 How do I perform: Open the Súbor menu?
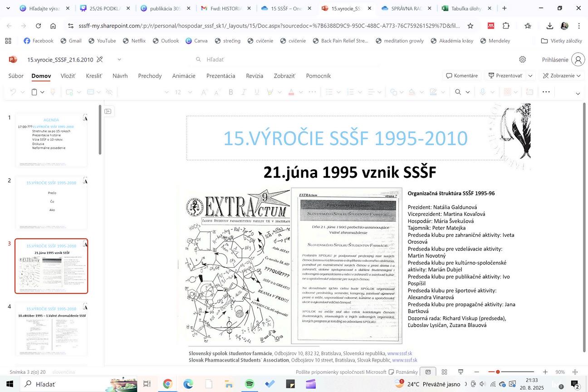pos(16,76)
